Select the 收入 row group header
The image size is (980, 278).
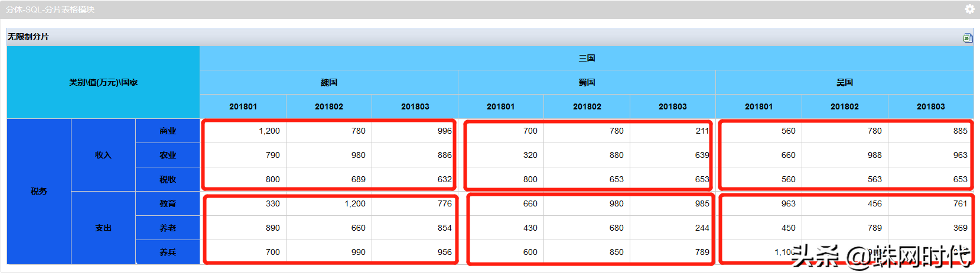pyautogui.click(x=103, y=155)
